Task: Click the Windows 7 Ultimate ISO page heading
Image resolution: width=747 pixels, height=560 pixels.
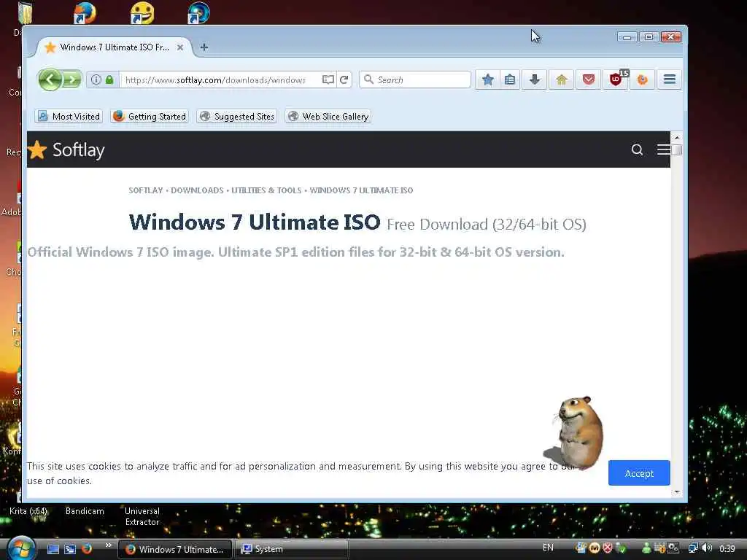Action: tap(255, 222)
